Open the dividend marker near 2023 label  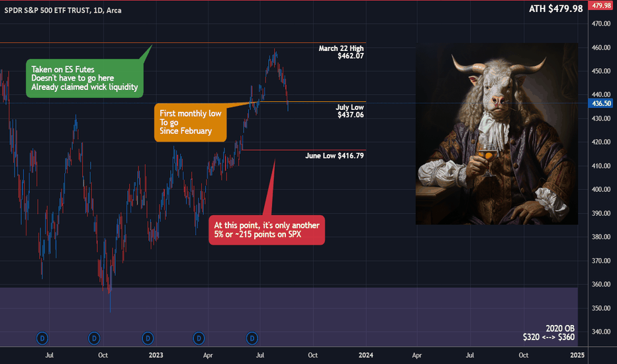click(148, 338)
